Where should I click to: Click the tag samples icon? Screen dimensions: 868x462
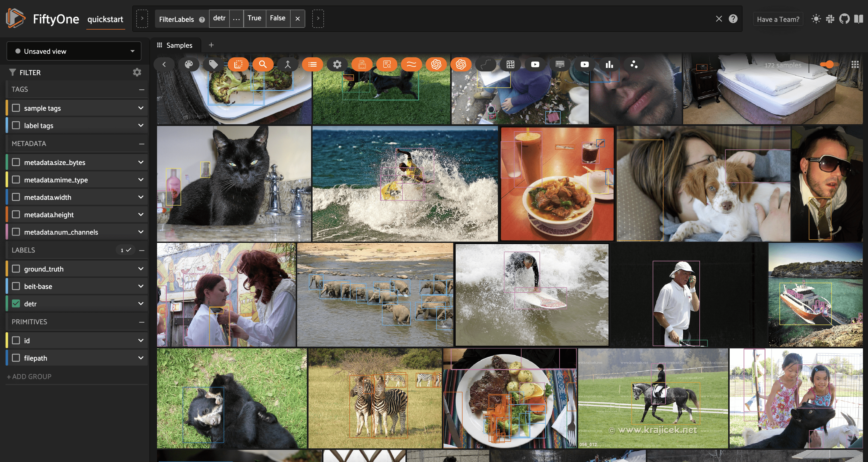click(x=213, y=64)
